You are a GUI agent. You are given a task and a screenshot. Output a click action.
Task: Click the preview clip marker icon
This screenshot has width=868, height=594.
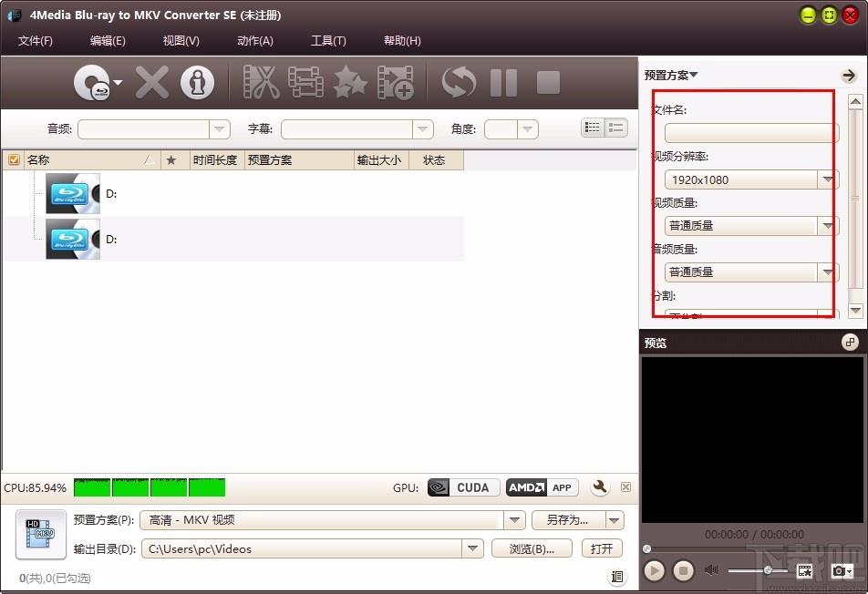point(805,570)
